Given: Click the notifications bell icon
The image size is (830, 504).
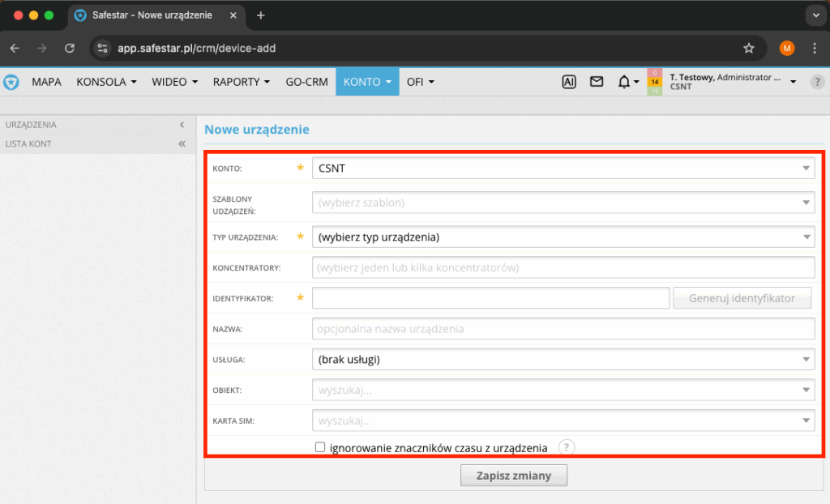Looking at the screenshot, I should pyautogui.click(x=624, y=82).
